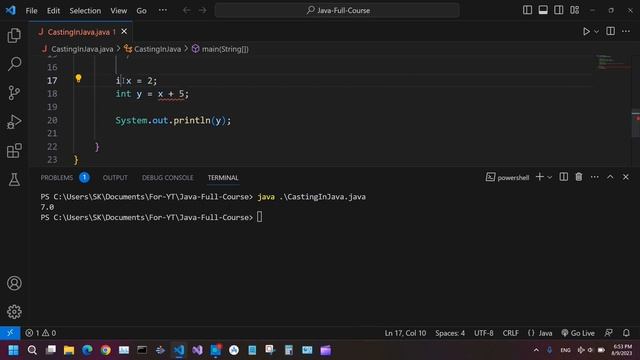Open the Search view in activity bar
Image resolution: width=640 pixels, height=360 pixels.
(14, 64)
